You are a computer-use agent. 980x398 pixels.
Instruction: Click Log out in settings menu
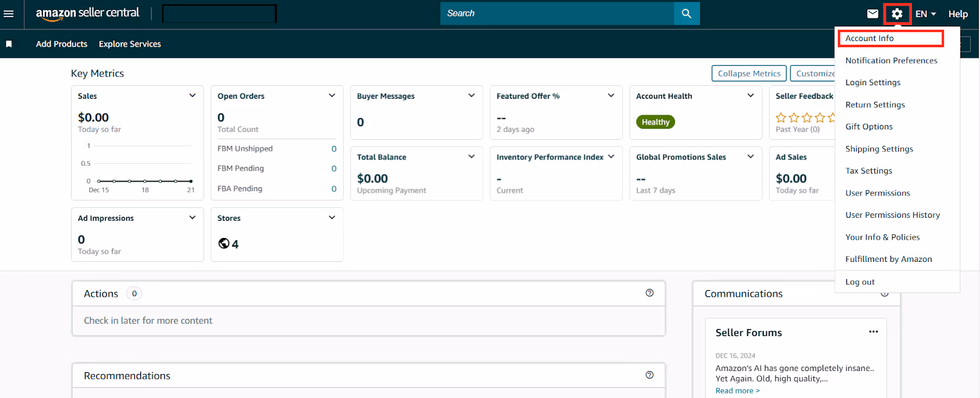pyautogui.click(x=860, y=282)
